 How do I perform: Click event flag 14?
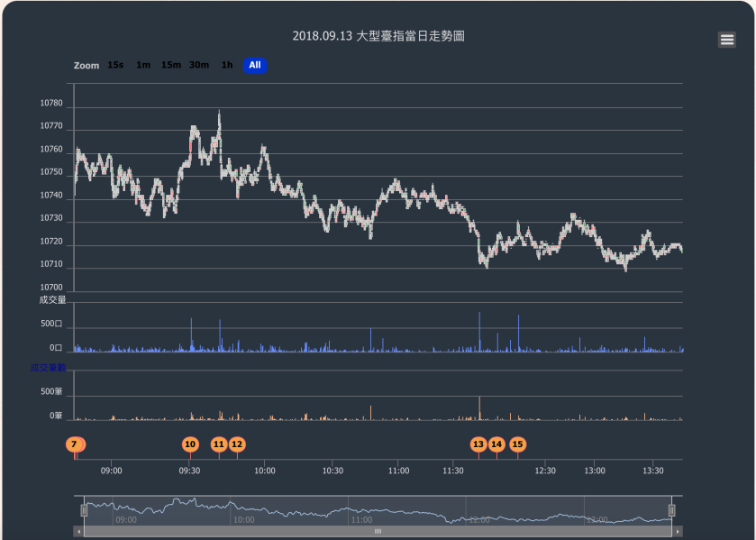pyautogui.click(x=497, y=444)
